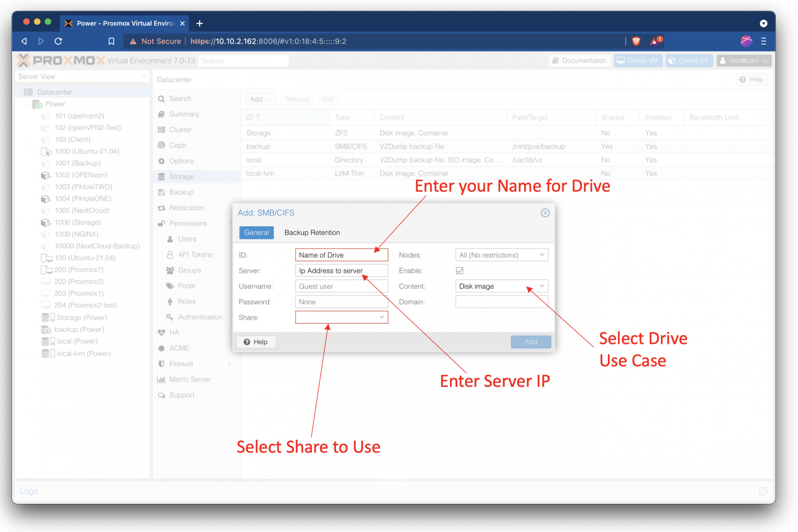Click the Documentation button
This screenshot has width=798, height=532.
579,60
